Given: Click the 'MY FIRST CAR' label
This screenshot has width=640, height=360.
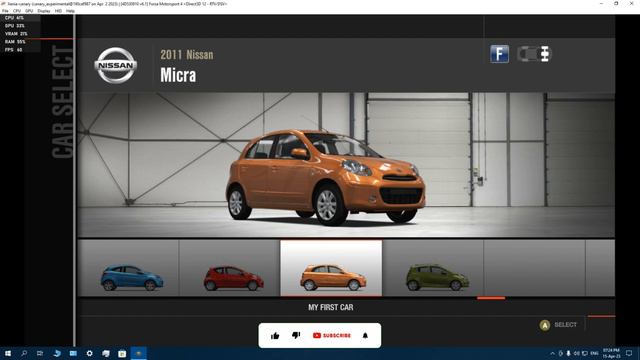Looking at the screenshot, I should (x=331, y=307).
